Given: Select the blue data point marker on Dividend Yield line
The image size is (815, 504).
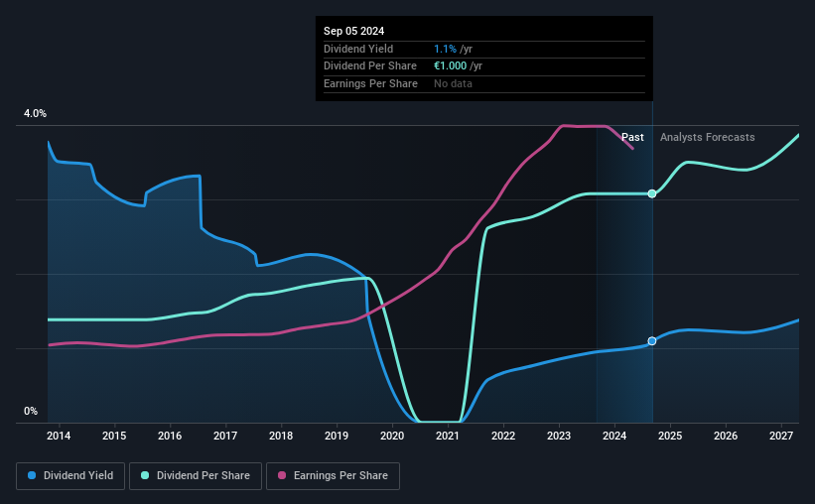Looking at the screenshot, I should point(652,341).
